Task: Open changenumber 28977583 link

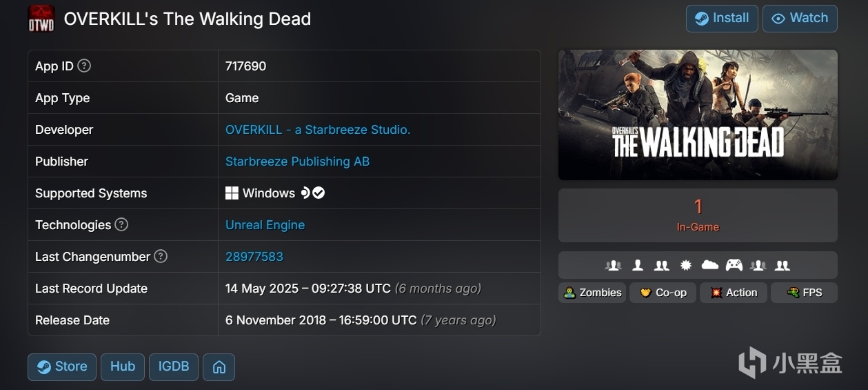Action: point(254,257)
